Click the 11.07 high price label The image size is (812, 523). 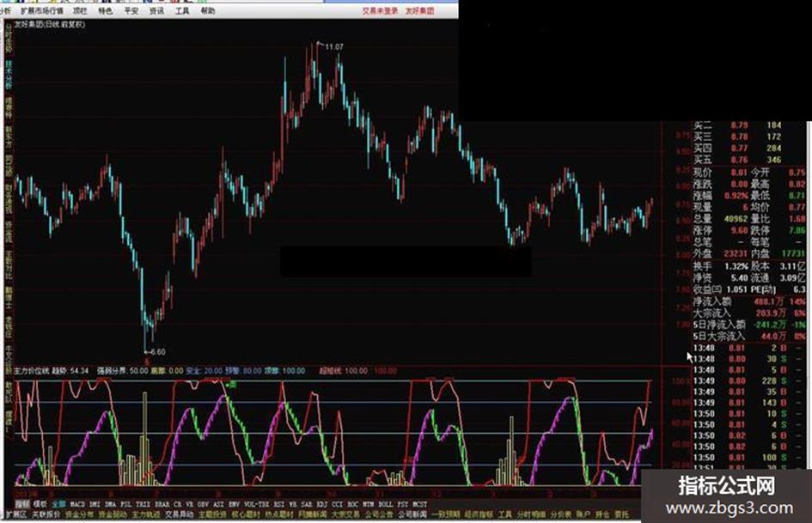334,46
